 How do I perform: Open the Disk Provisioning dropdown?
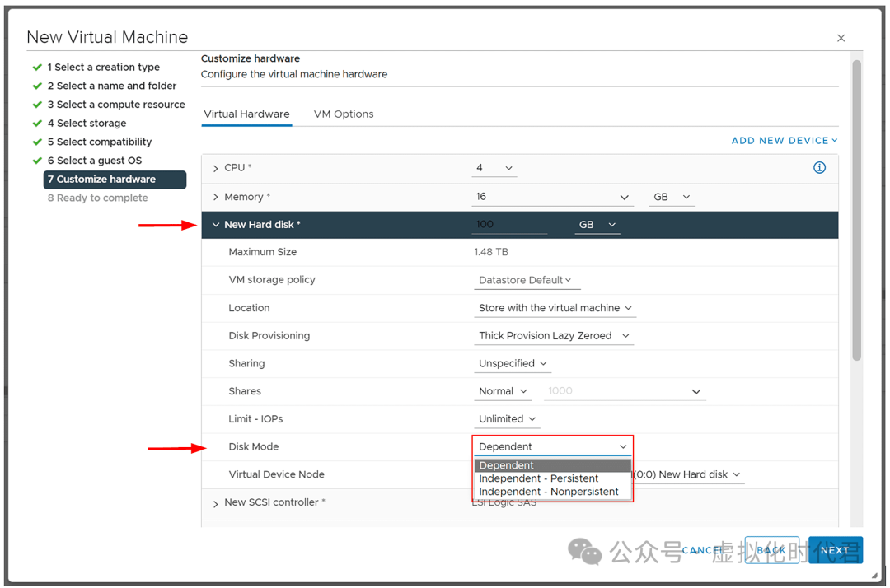554,336
